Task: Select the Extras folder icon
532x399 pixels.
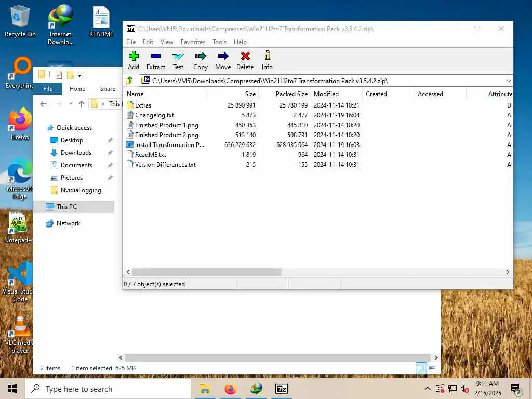Action: pos(130,105)
